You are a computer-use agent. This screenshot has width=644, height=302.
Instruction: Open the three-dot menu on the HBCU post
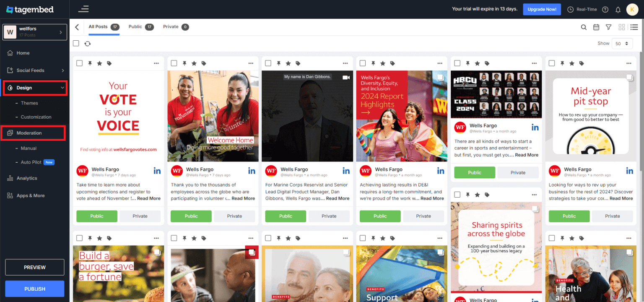pos(534,63)
